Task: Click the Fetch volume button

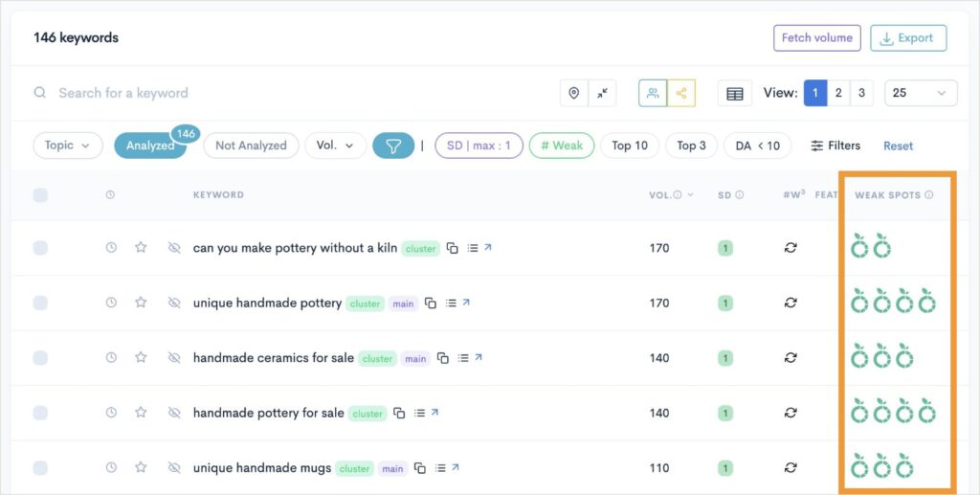Action: (817, 38)
